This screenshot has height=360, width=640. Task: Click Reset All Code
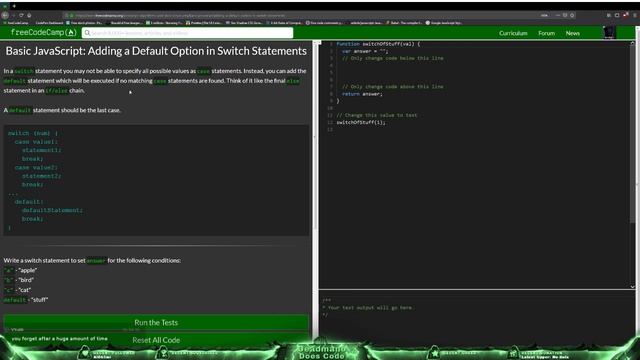[156, 340]
